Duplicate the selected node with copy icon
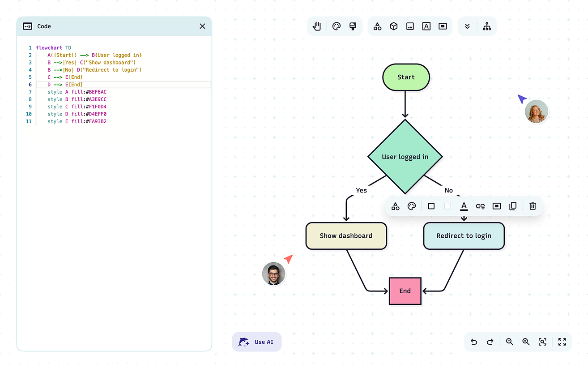The width and height of the screenshot is (588, 368). (513, 206)
